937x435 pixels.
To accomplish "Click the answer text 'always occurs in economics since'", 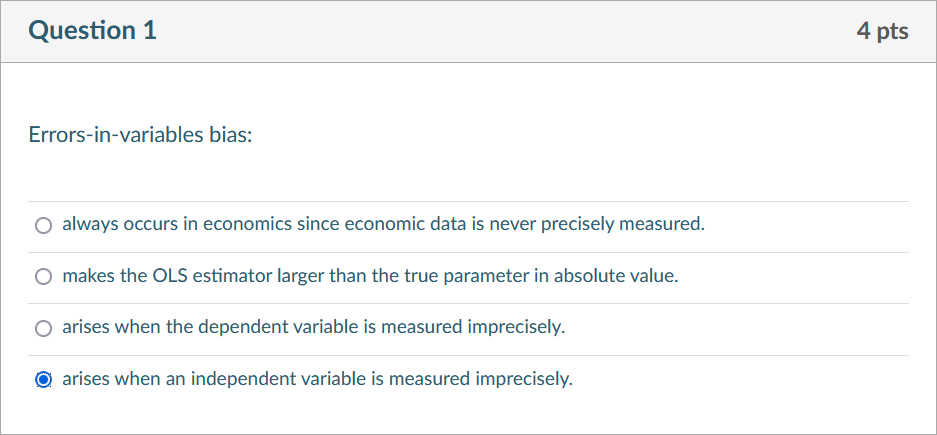I will (190, 224).
